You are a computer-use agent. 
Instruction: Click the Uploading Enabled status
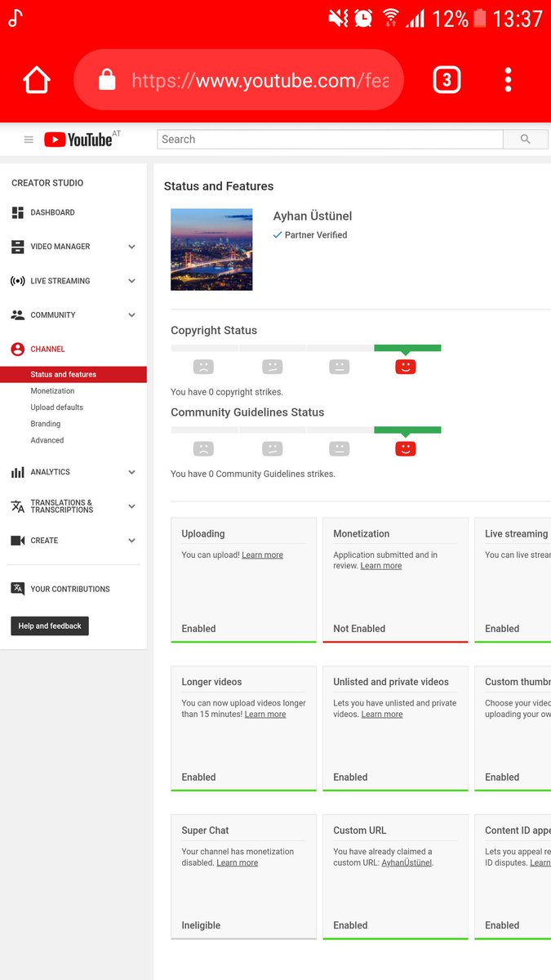click(x=198, y=629)
